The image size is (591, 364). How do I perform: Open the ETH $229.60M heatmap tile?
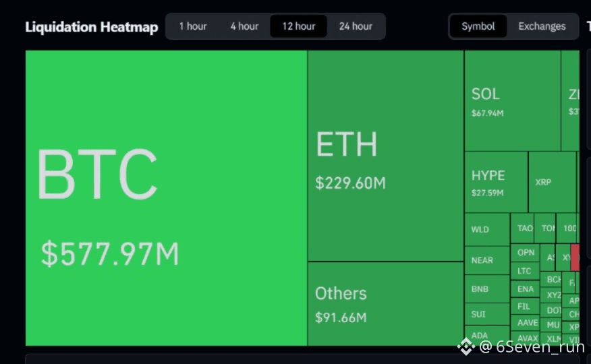386,156
